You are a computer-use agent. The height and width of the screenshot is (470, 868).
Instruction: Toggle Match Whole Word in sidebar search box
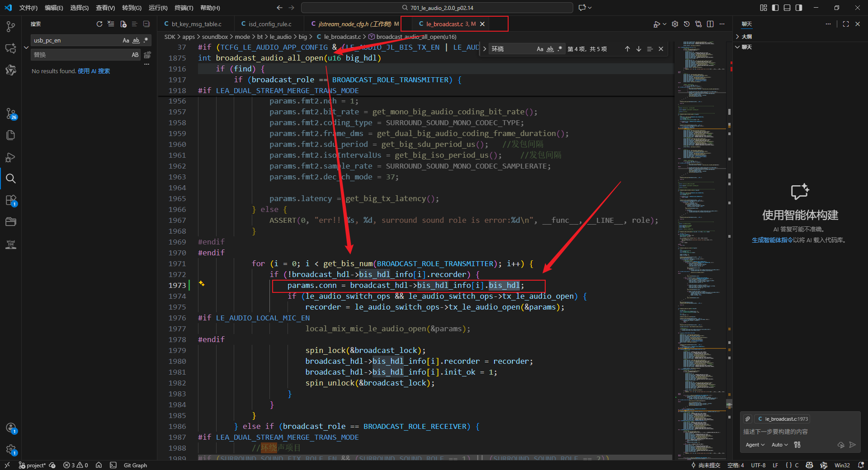pyautogui.click(x=136, y=40)
